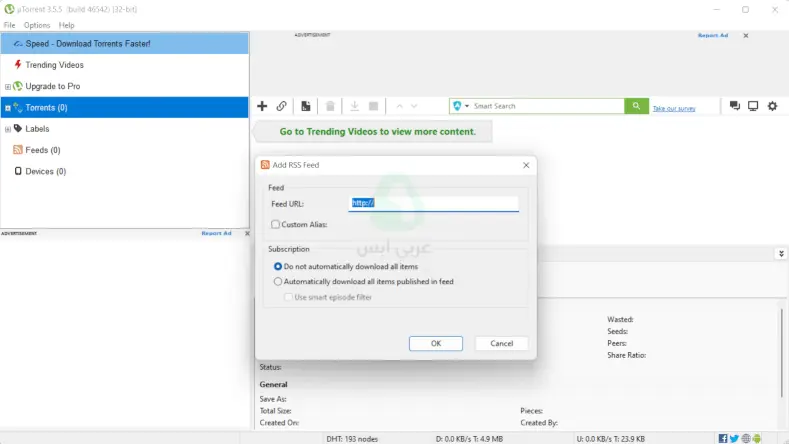
Task: Click the 'Take our survey' link
Action: (x=673, y=108)
